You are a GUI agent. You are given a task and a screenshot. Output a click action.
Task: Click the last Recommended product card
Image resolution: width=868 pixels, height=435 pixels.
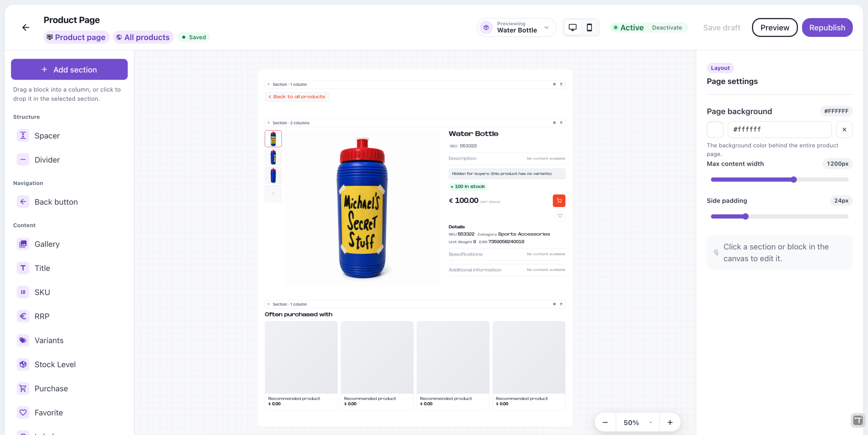point(529,365)
